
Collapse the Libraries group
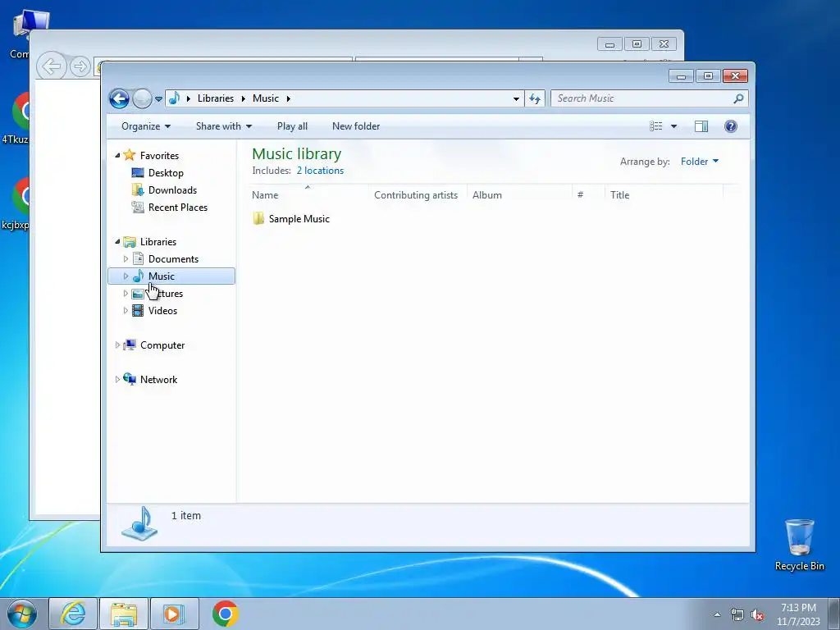(117, 242)
